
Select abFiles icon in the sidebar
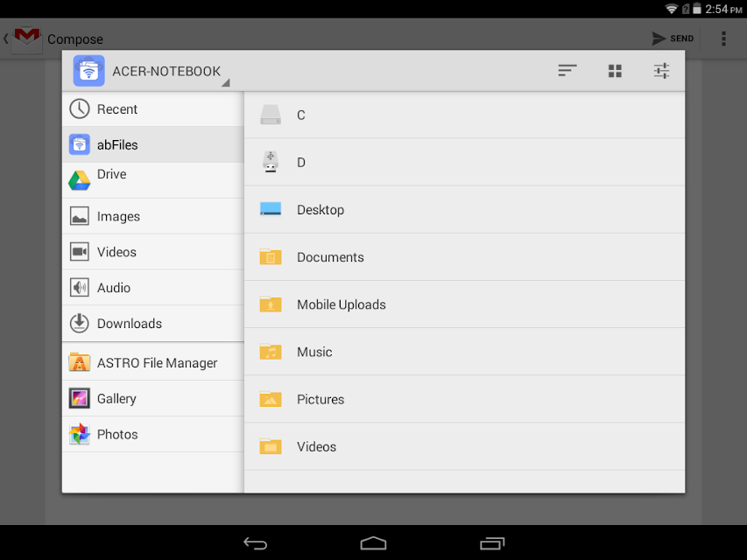coord(79,144)
